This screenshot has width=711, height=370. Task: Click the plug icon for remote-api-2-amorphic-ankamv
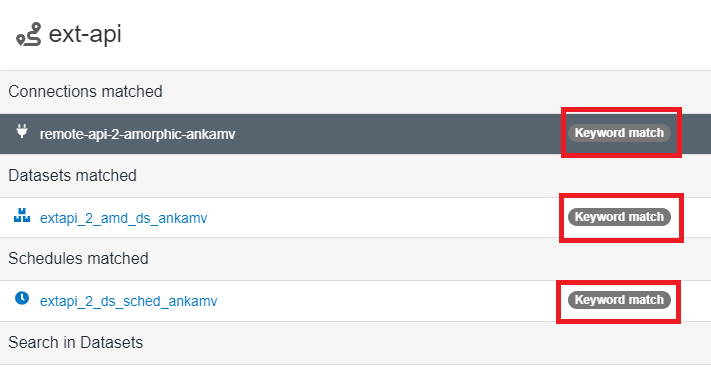22,131
